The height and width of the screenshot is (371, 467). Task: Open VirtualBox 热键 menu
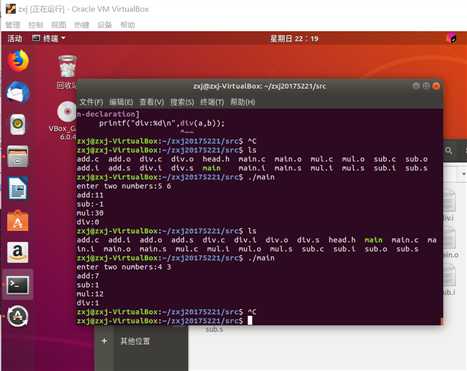coord(81,25)
